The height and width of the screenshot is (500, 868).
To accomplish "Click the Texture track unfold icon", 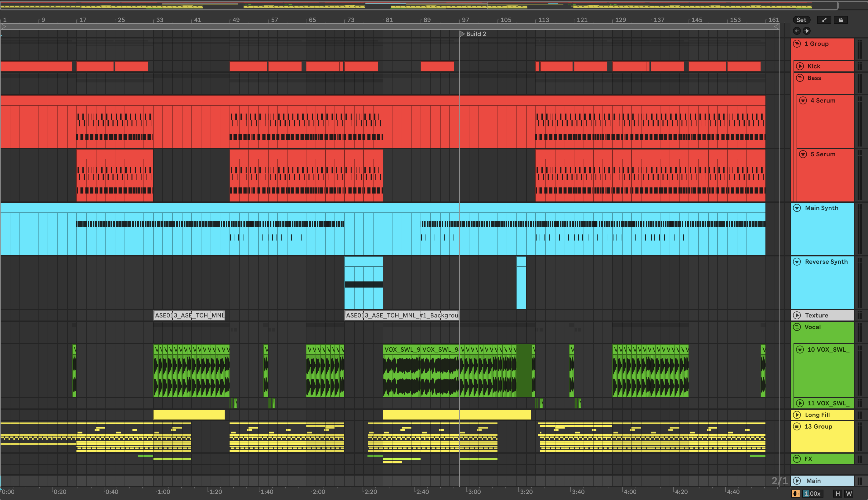I will 797,315.
